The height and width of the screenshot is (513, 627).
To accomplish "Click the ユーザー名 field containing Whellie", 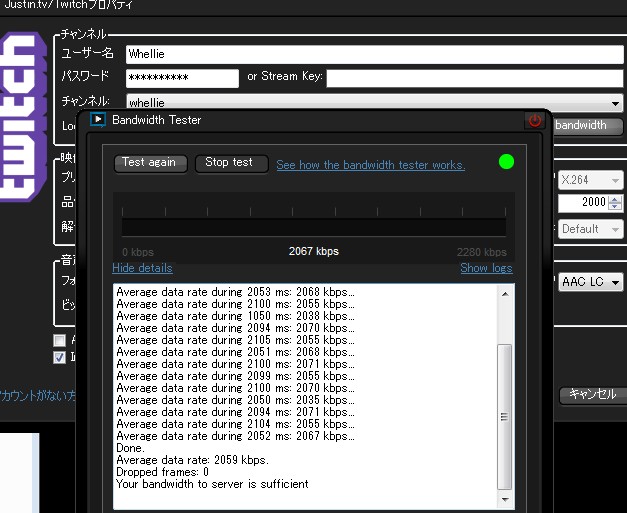I will pos(375,54).
